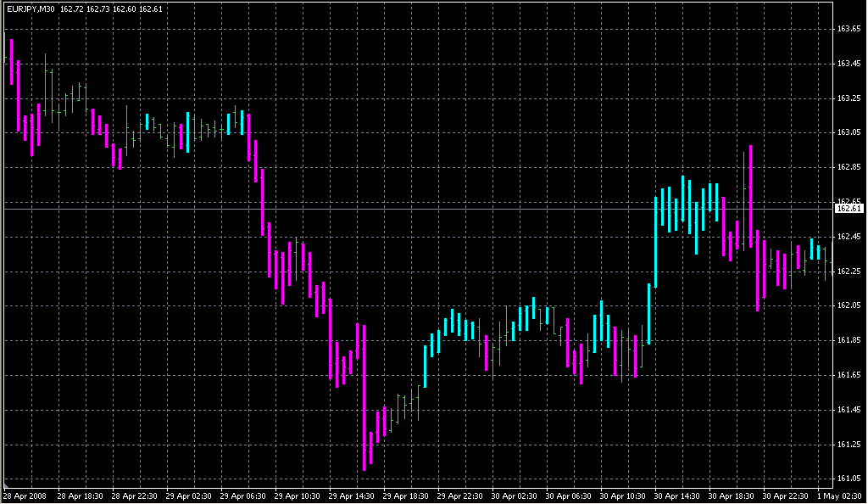Select the current bid price label 162.61

tap(848, 210)
